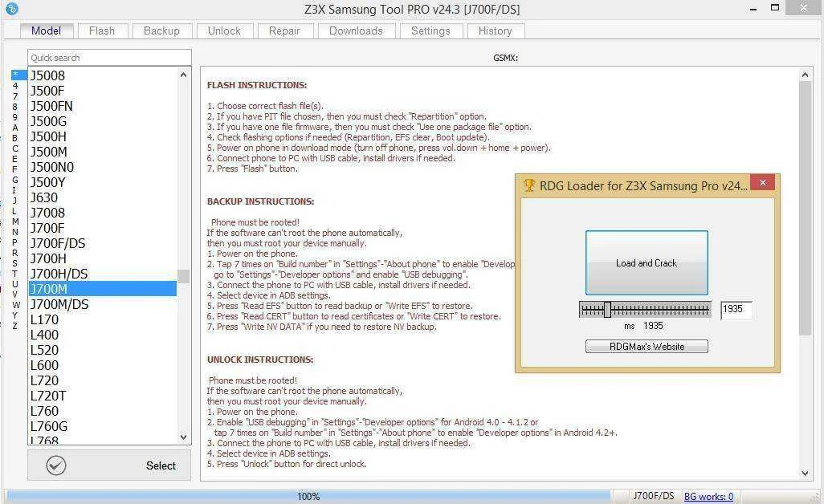
Task: Open the Backup tab
Action: (x=162, y=31)
